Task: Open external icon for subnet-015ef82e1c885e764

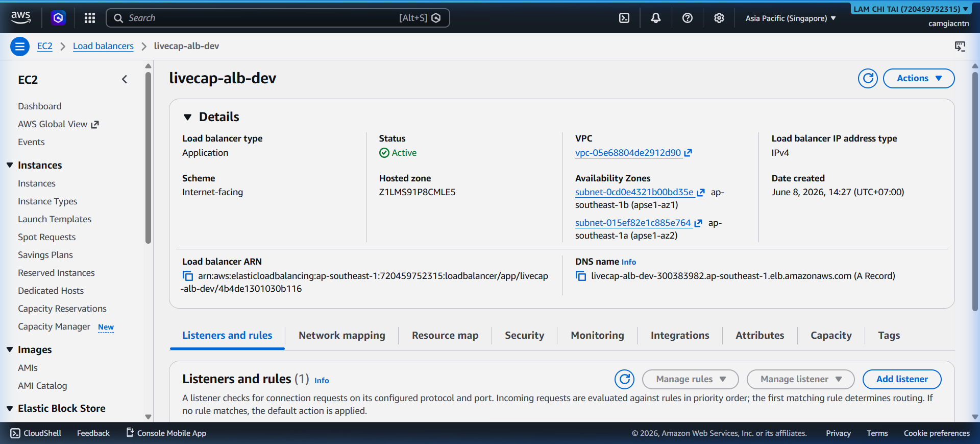Action: [x=698, y=223]
